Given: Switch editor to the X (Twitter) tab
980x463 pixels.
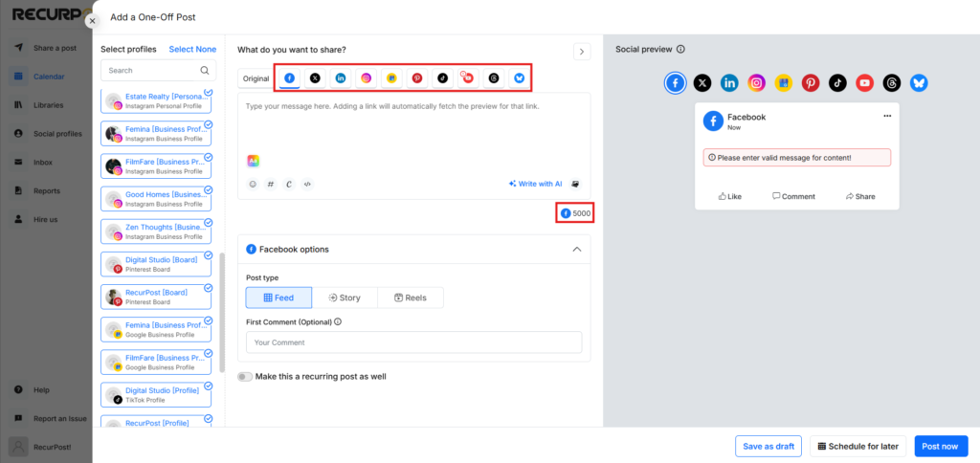Looking at the screenshot, I should [x=315, y=78].
